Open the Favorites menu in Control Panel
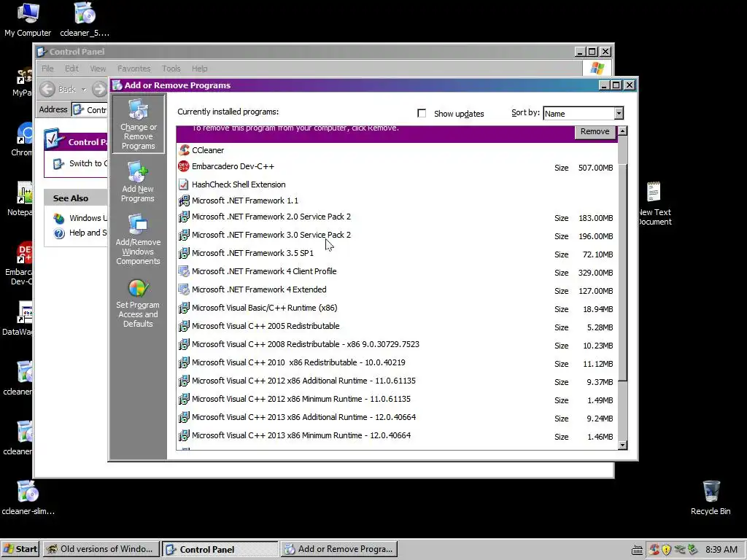Screen dimensions: 747x560 [x=134, y=69]
